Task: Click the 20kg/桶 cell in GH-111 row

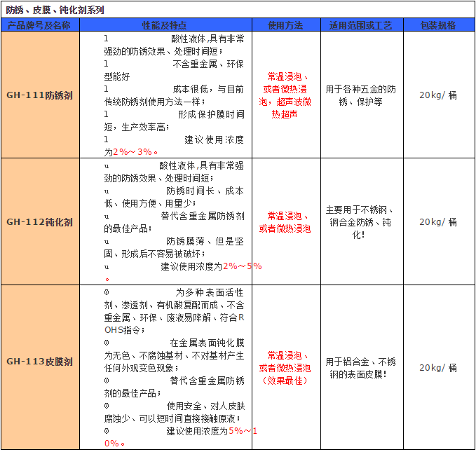Action: tap(438, 95)
